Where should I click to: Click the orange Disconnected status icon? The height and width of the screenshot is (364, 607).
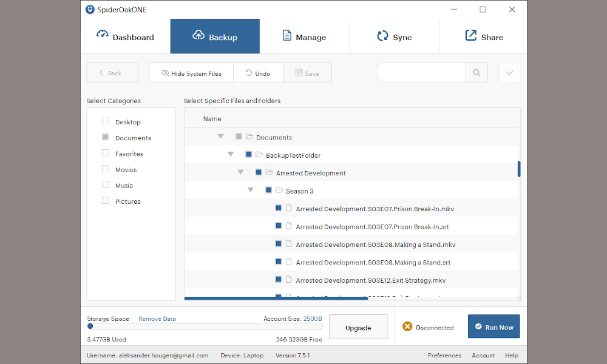(407, 326)
